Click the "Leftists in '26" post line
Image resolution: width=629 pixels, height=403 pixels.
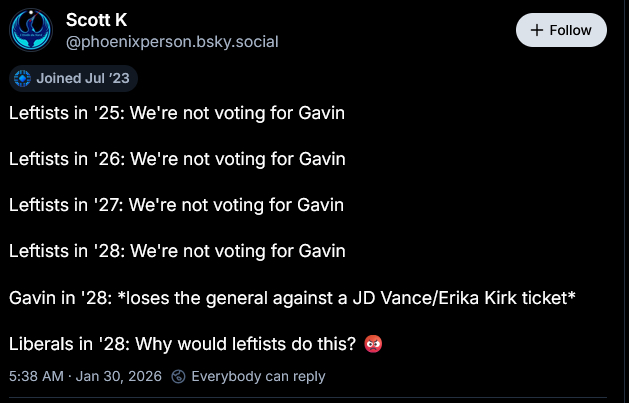pyautogui.click(x=177, y=159)
